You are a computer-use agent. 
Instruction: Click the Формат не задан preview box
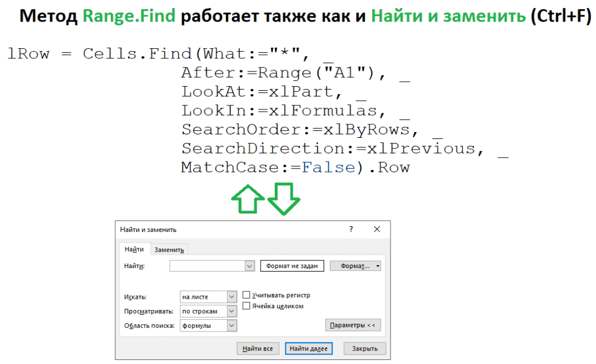(x=292, y=265)
